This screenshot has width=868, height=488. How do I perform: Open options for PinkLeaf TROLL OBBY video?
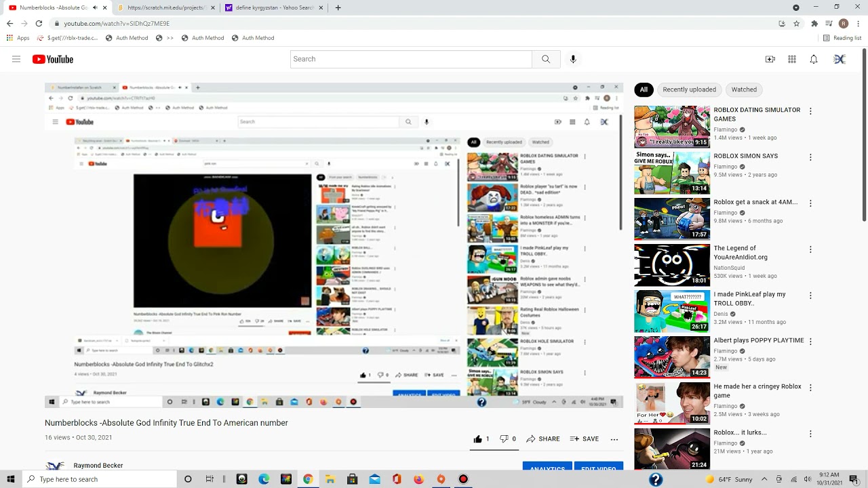click(x=810, y=296)
